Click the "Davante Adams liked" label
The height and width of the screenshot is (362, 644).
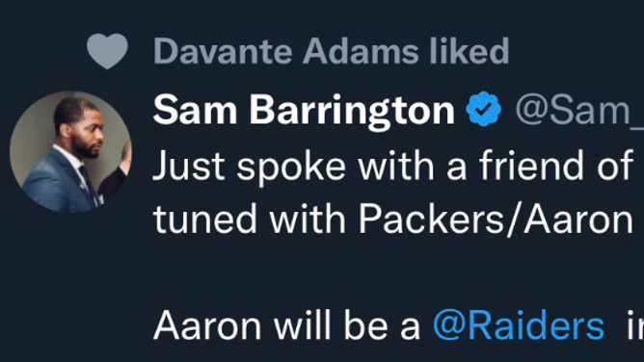click(331, 51)
